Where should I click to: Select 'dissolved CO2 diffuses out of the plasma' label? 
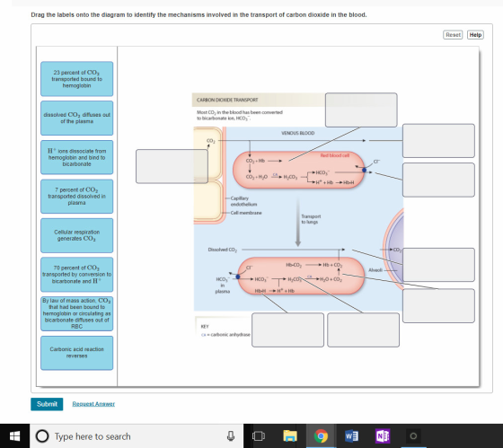coord(77,118)
